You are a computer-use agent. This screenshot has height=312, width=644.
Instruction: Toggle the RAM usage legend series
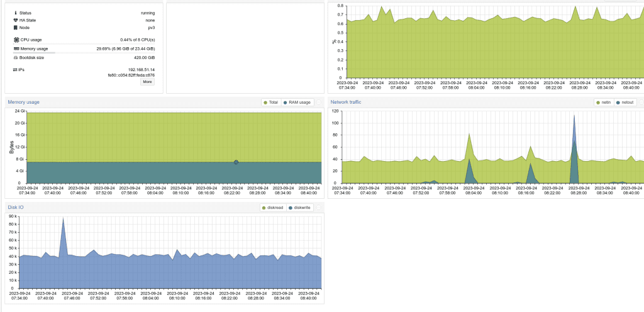[x=297, y=103]
